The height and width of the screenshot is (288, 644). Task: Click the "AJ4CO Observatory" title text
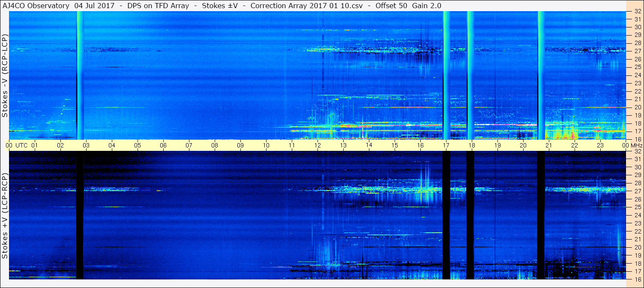tap(35, 6)
